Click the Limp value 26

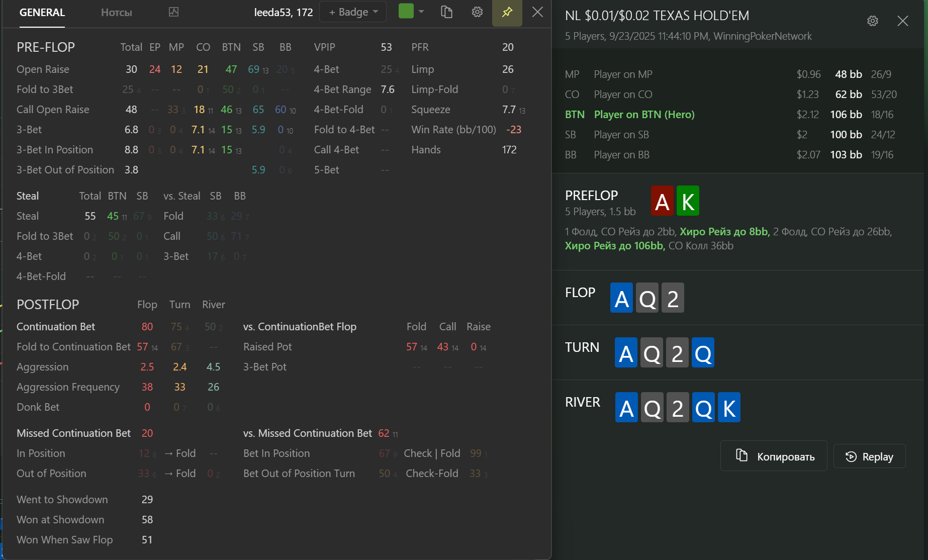508,69
